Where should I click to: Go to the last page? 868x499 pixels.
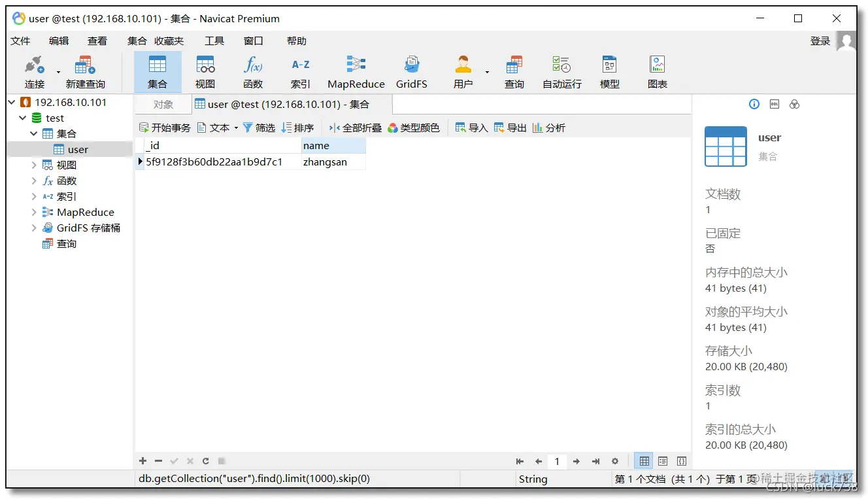595,461
